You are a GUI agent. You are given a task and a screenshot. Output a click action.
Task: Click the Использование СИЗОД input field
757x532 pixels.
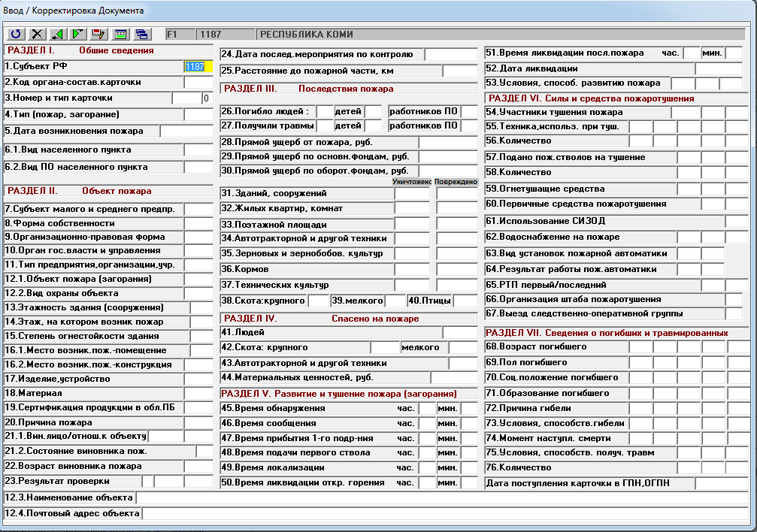[x=737, y=221]
